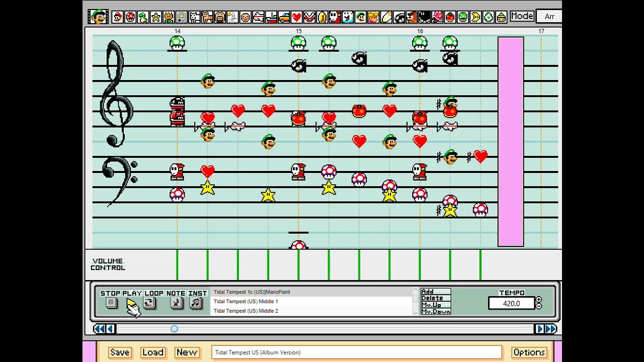644x362 pixels.
Task: Toggle the INST mute button
Action: (x=196, y=303)
